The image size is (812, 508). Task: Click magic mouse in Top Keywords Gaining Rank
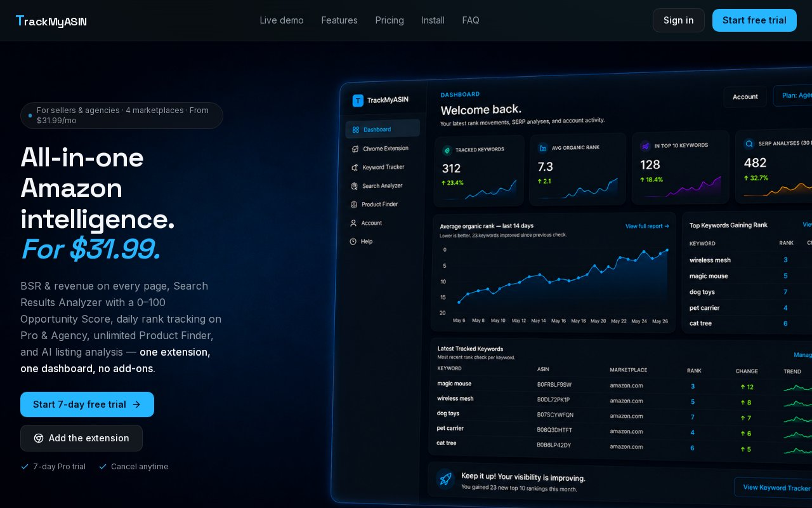[709, 276]
